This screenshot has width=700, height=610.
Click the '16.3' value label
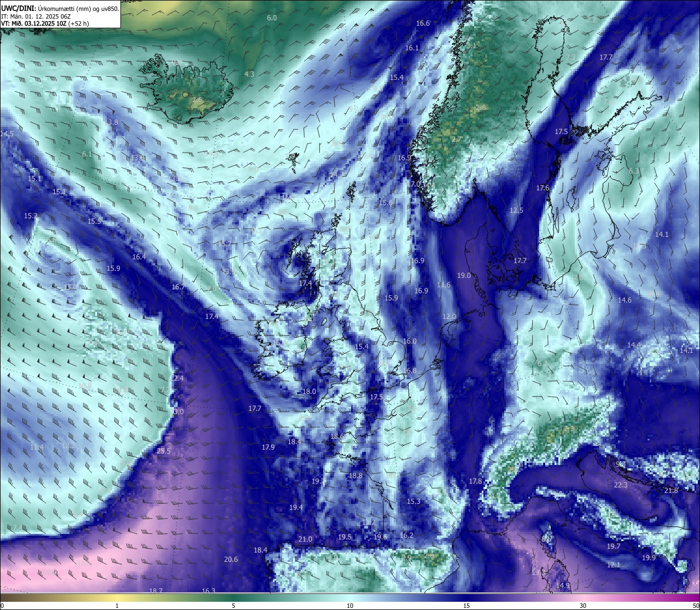point(208,591)
